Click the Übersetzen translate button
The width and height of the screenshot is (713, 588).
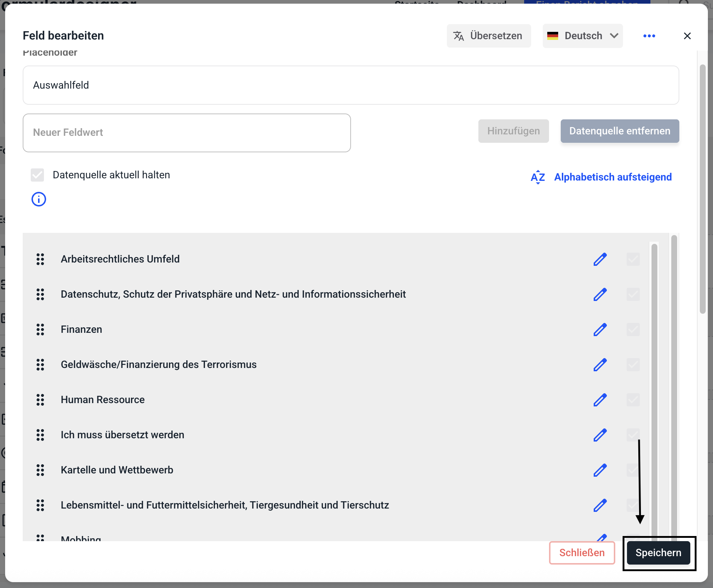click(488, 36)
